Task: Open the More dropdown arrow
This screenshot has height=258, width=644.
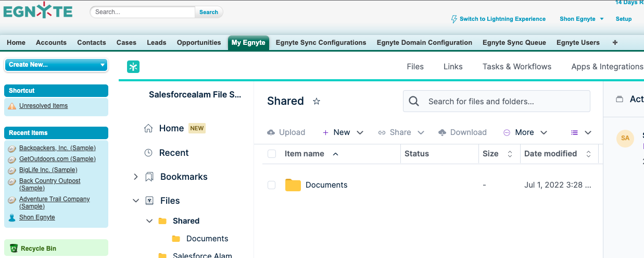Action: (x=544, y=132)
